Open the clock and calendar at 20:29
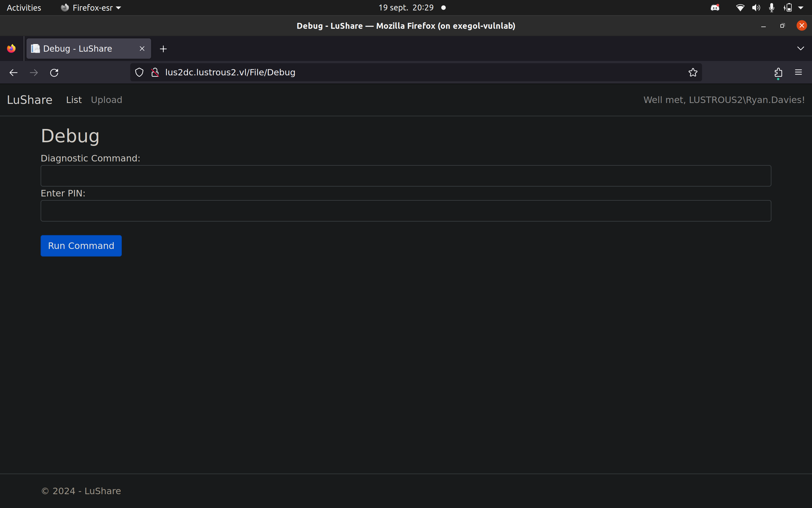The image size is (812, 508). click(406, 8)
